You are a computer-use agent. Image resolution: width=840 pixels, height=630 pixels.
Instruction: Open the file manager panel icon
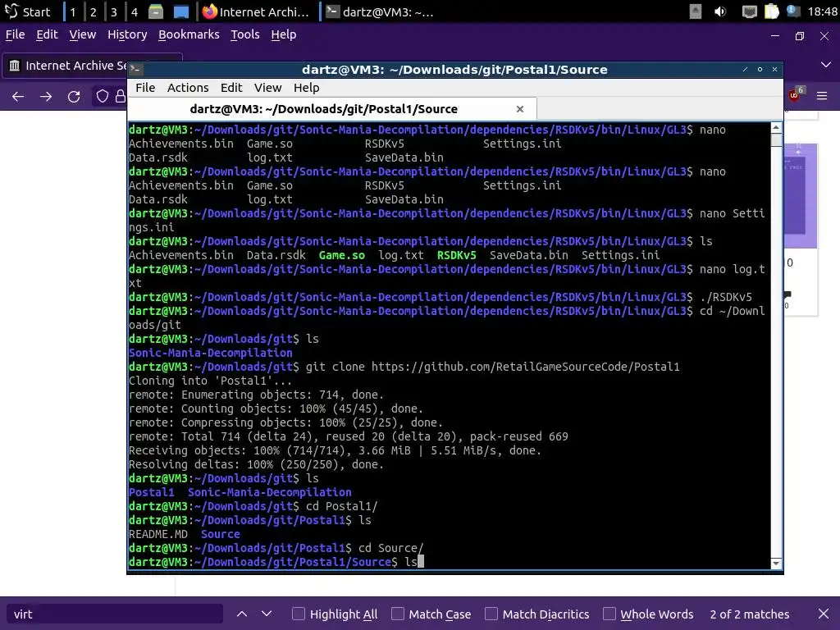tap(156, 11)
